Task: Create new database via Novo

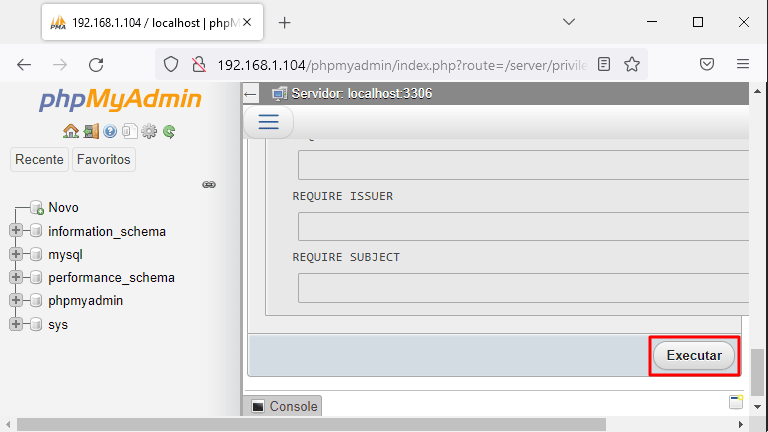Action: click(x=63, y=208)
